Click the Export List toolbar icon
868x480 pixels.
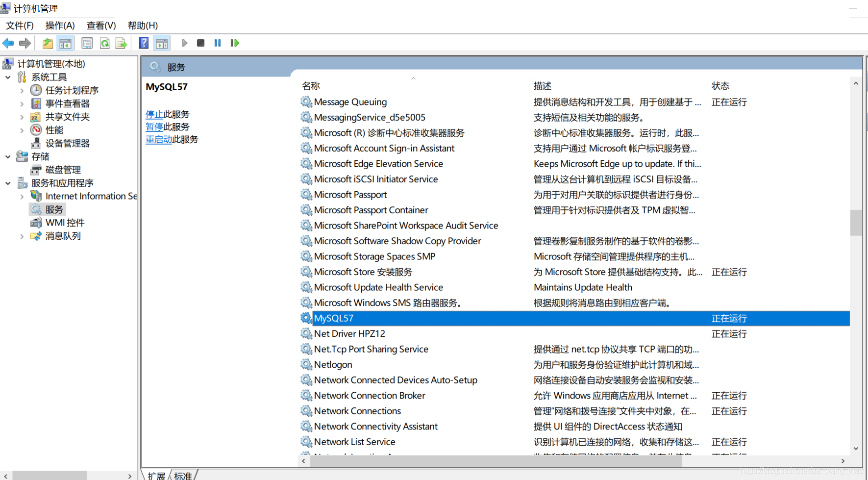click(x=121, y=43)
